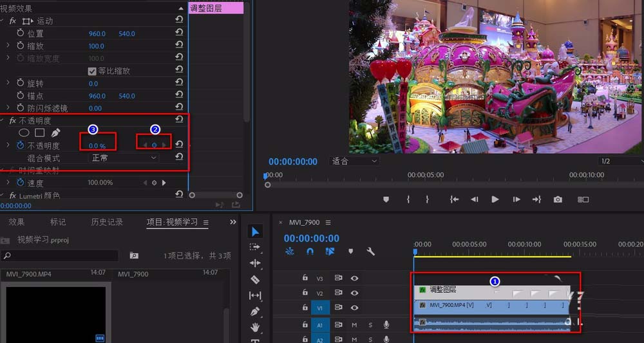Image resolution: width=644 pixels, height=343 pixels.
Task: Reset the 防闪烁滤镜 parameter
Action: (x=179, y=107)
